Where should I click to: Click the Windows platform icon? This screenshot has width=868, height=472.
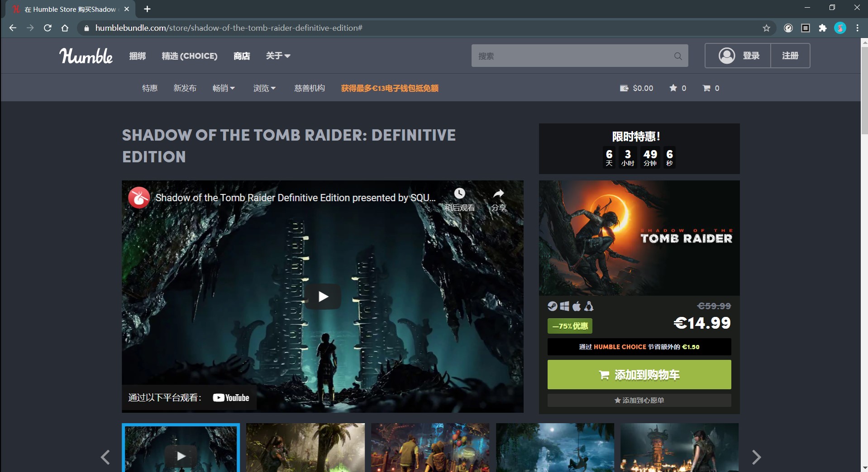click(x=564, y=306)
